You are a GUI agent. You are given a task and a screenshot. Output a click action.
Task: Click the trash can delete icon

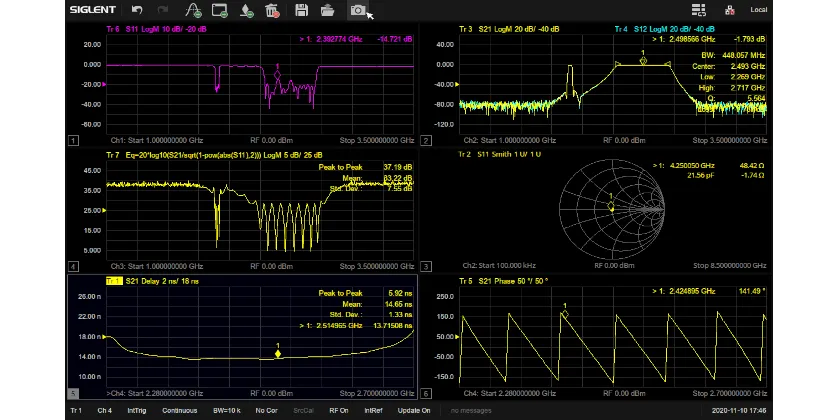(x=272, y=10)
